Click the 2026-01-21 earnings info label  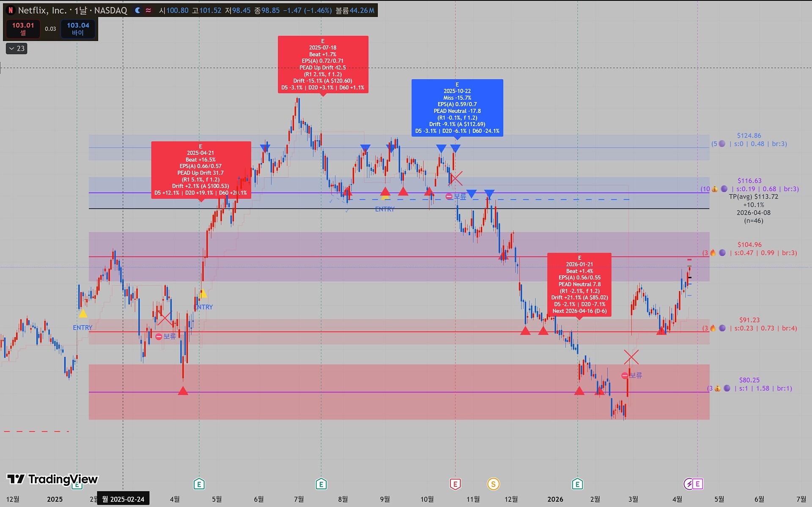579,284
